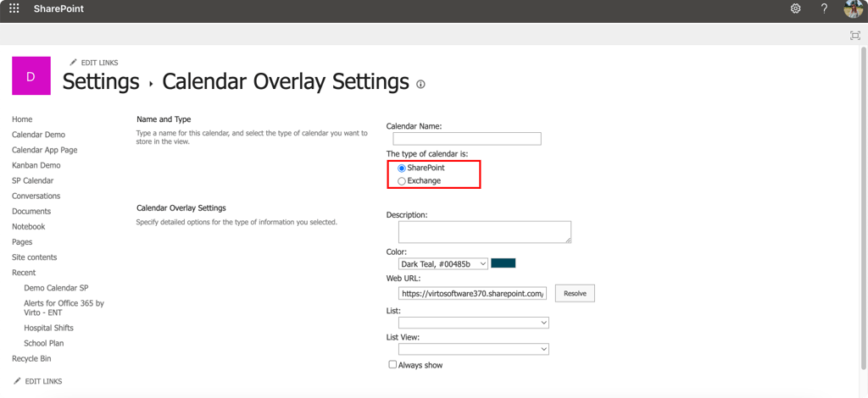Open the Recycle Bin link

(x=31, y=359)
